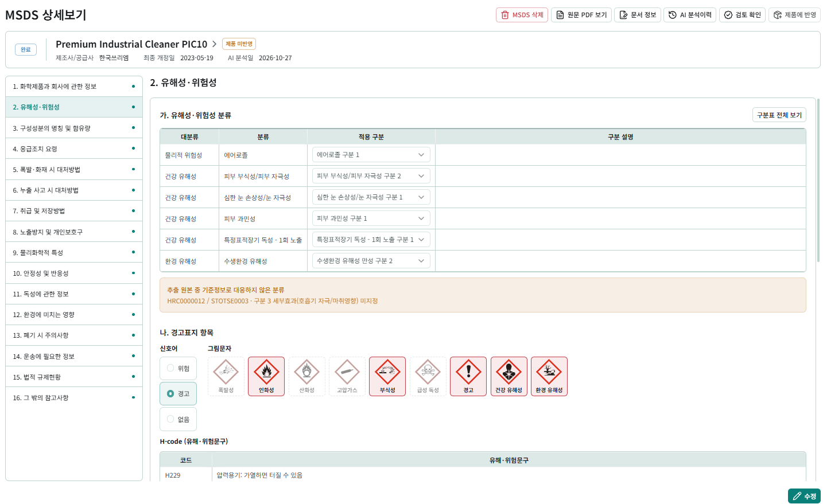823x504 pixels.
Task: Open the Premium Industrial Cleaner PIC10 title link
Action: (x=131, y=44)
